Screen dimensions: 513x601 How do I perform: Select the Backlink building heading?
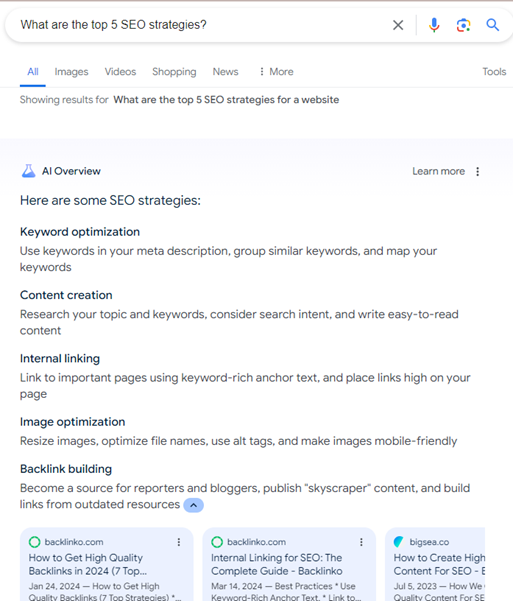[66, 469]
